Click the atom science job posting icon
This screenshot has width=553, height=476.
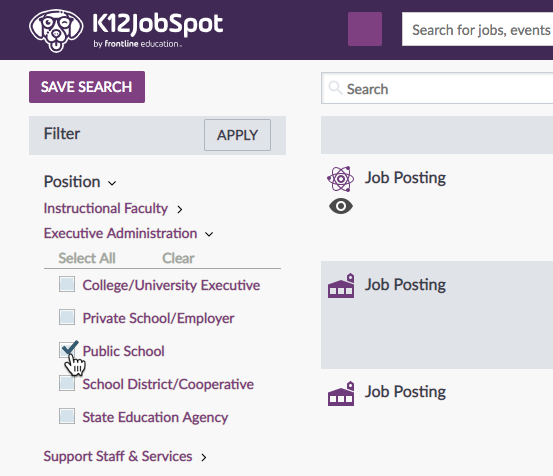tap(340, 179)
